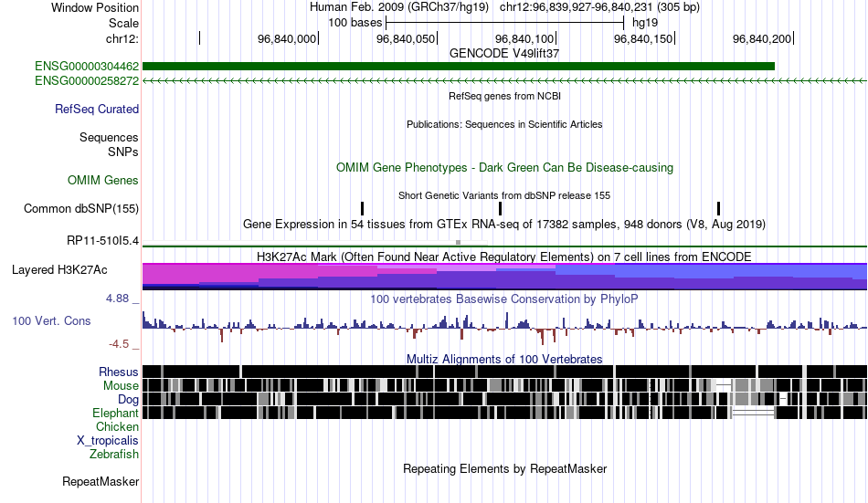Click the 4.88 PhyloP upper scale value
Viewport: 868px width, 503px height.
[117, 299]
